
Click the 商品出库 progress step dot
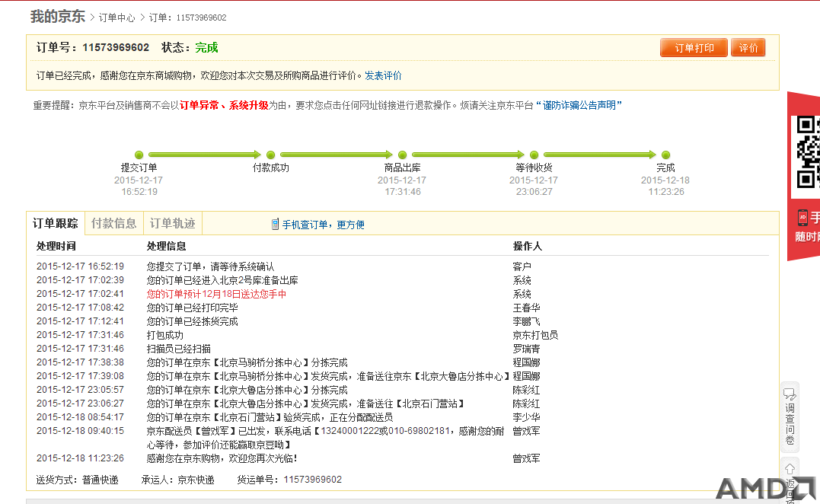(403, 155)
